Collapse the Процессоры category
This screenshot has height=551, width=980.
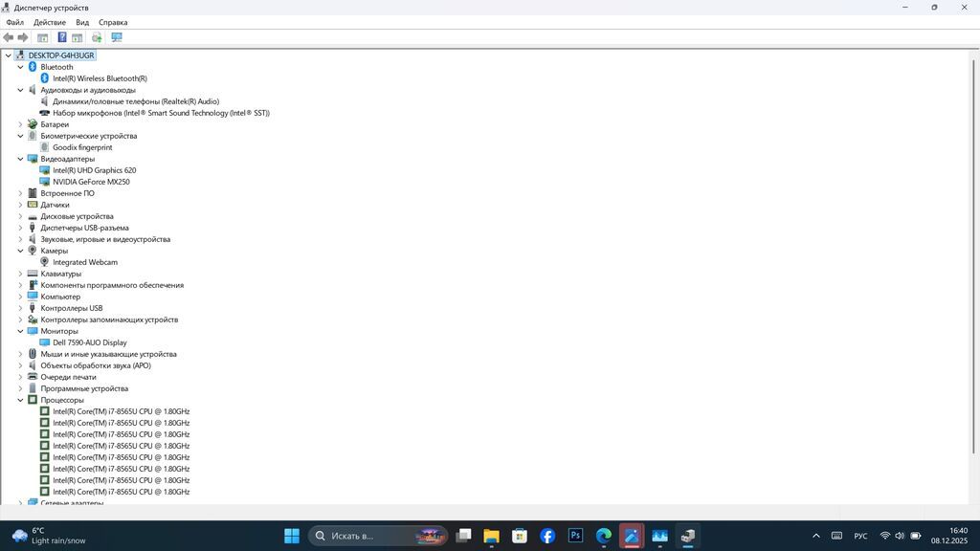pyautogui.click(x=20, y=400)
